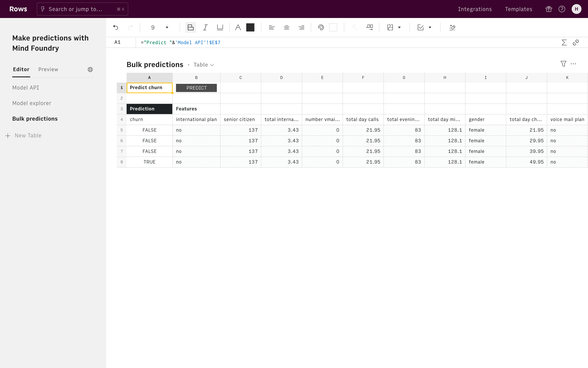
Task: Select Bulk predictions in sidebar
Action: point(35,119)
